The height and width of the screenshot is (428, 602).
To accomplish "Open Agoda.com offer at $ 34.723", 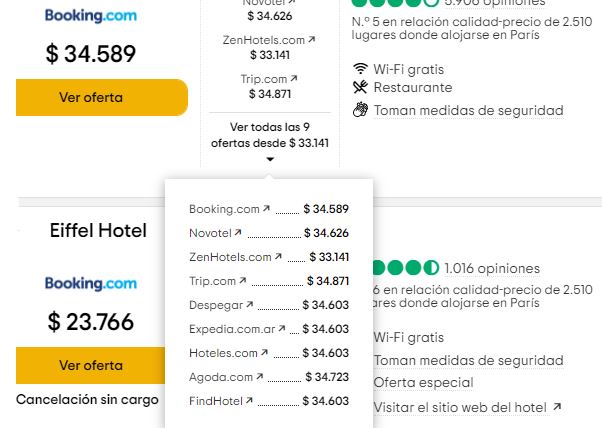I will click(221, 377).
